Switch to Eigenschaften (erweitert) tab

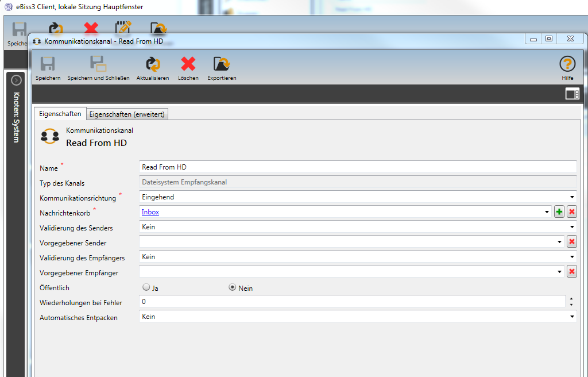point(127,114)
